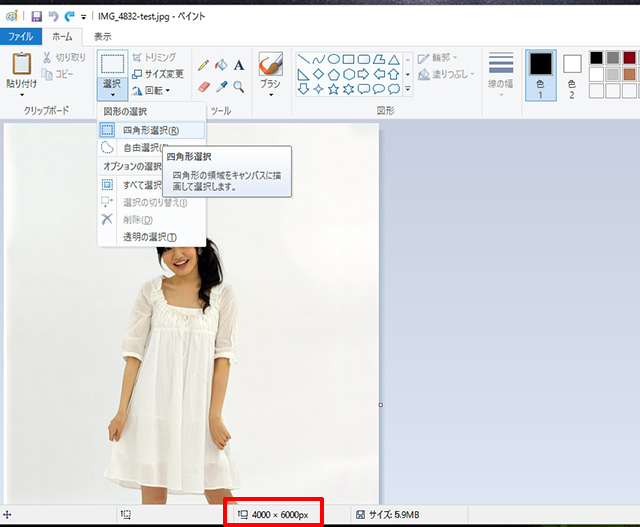Image resolution: width=640 pixels, height=527 pixels.
Task: Pick the Eraser tool
Action: tap(204, 87)
